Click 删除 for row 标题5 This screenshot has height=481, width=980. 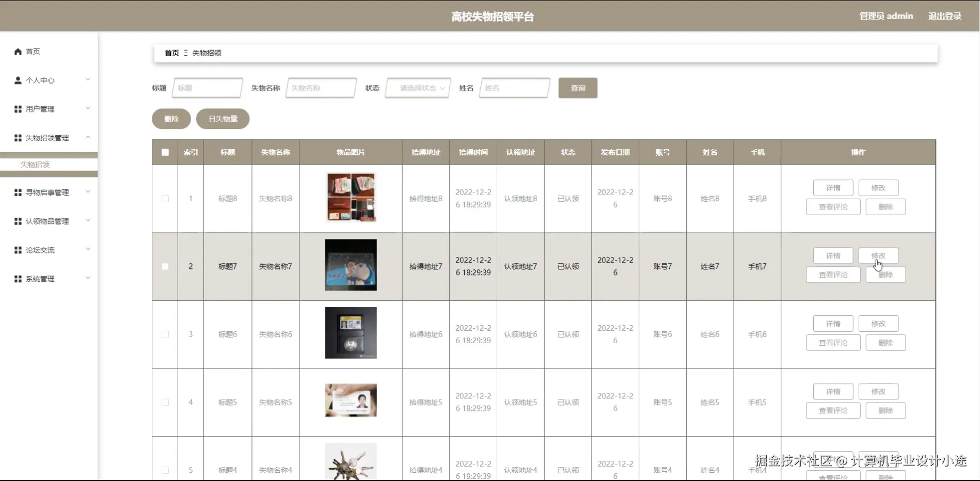[x=886, y=411]
